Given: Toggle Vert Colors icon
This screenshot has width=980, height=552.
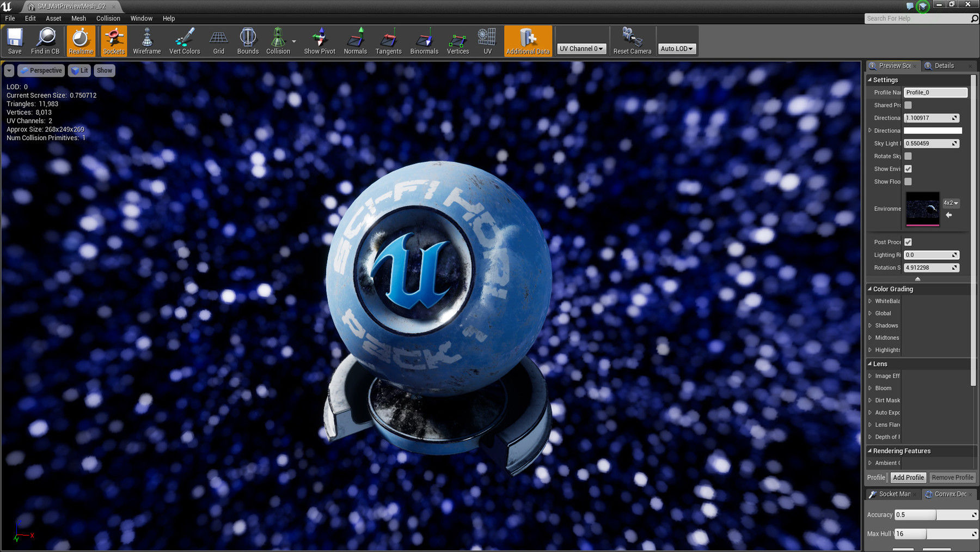Looking at the screenshot, I should pyautogui.click(x=185, y=41).
